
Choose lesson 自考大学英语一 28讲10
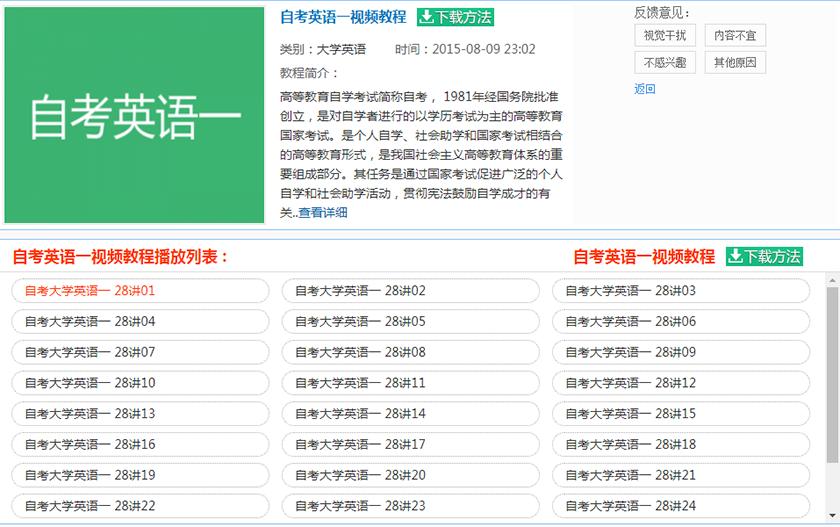[140, 383]
